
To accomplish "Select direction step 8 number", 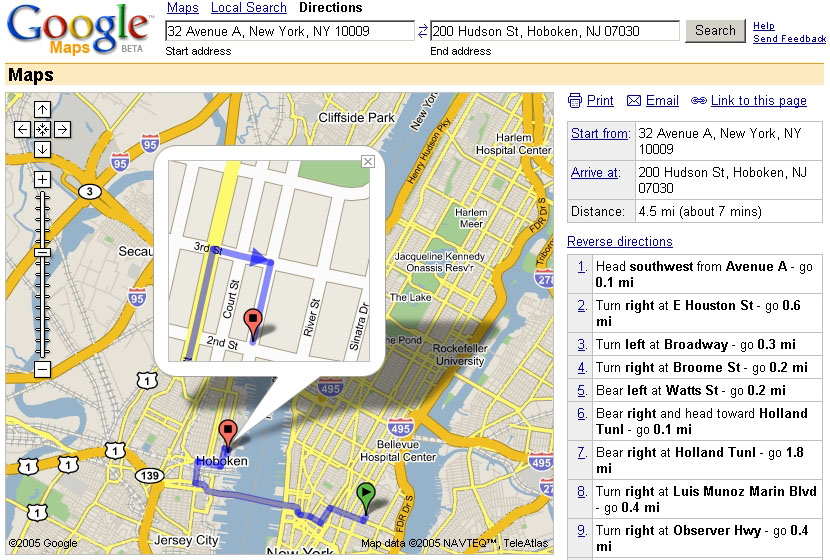I will 582,492.
